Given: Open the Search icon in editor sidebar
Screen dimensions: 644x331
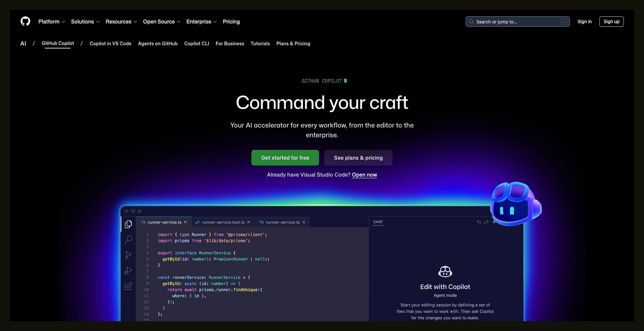Looking at the screenshot, I should click(x=128, y=239).
